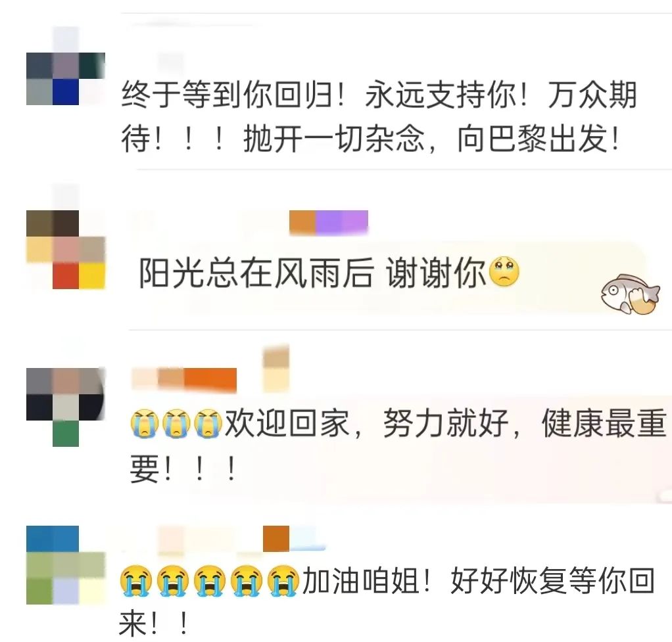
Task: Click the fish sticker decoration
Action: click(x=630, y=294)
